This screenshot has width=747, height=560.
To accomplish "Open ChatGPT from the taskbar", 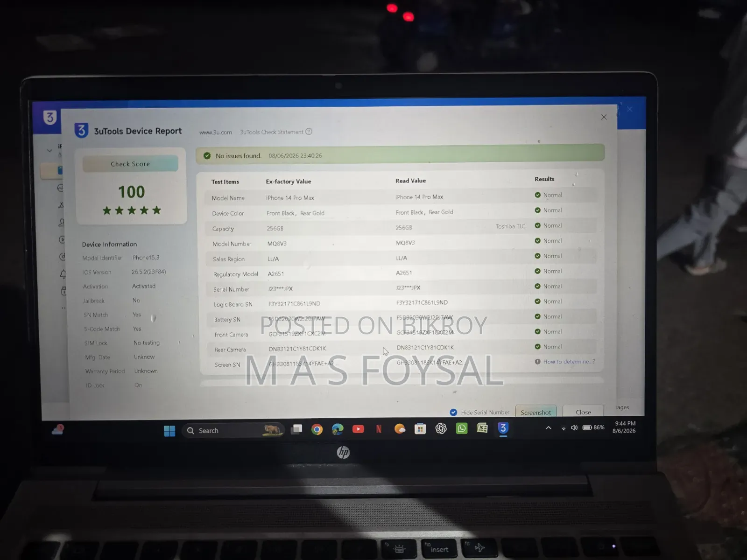I will [441, 429].
